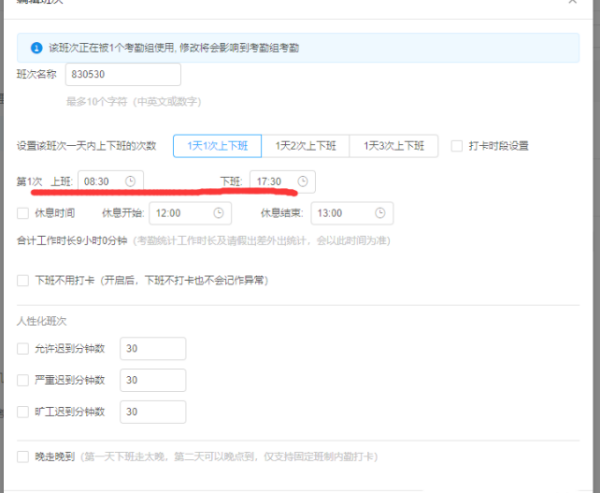This screenshot has width=600, height=493.
Task: Click the blue info icon in the notice banner
Action: (36, 48)
